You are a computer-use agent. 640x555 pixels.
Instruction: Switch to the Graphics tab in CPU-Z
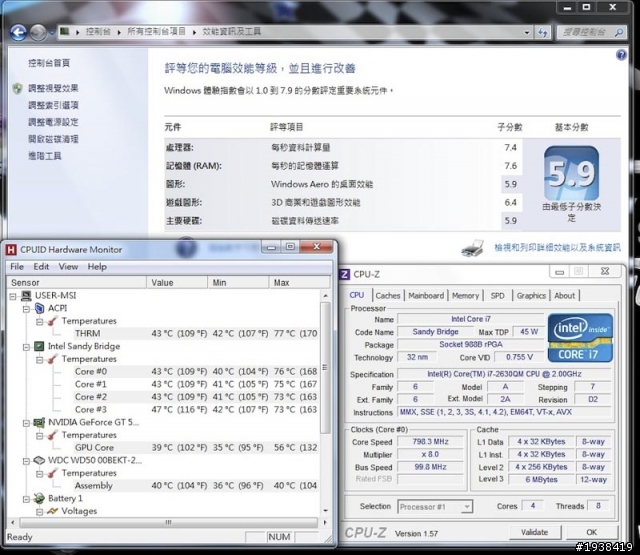tap(531, 295)
